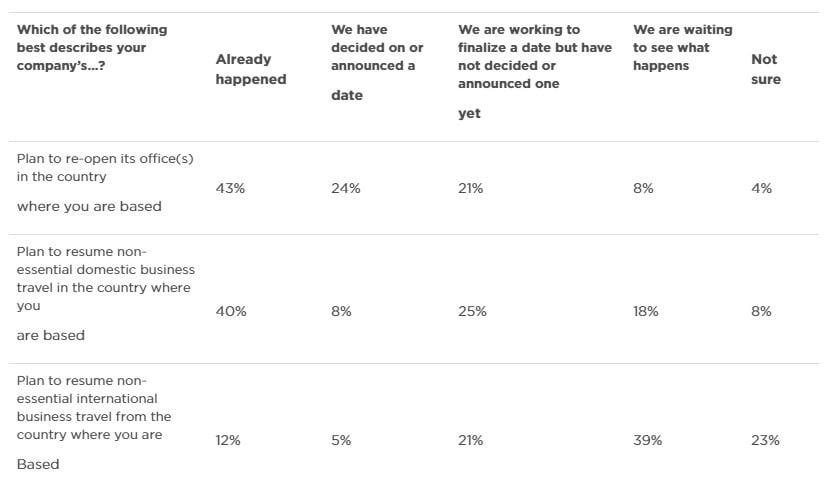Viewport: 828px width, 485px height.
Task: Click the 'Which of the following best describes' header
Action: [92, 48]
